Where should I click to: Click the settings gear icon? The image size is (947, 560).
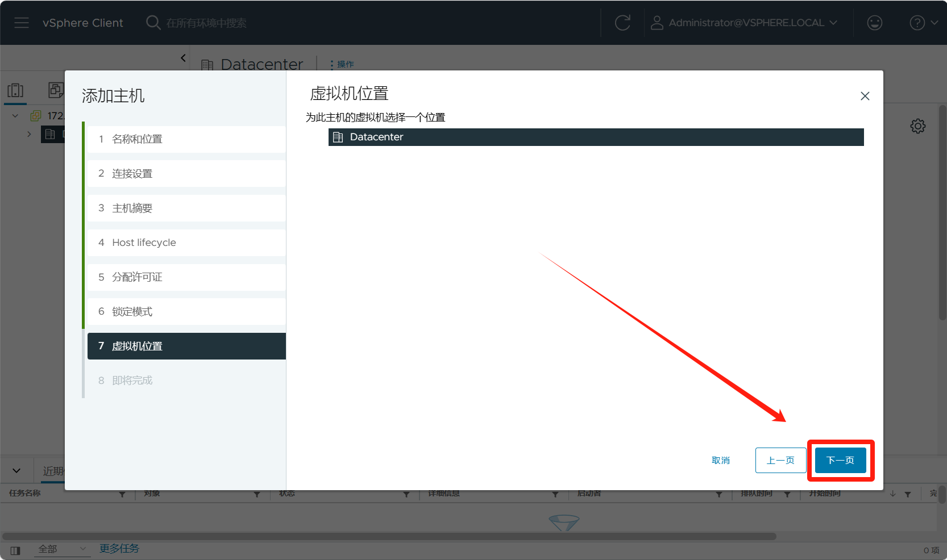[x=917, y=126]
